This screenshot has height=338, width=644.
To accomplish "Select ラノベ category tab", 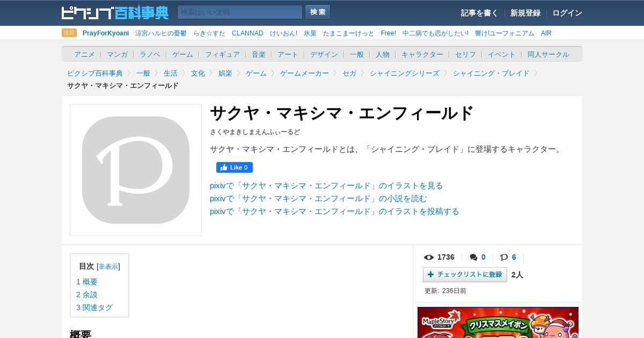I will point(150,54).
